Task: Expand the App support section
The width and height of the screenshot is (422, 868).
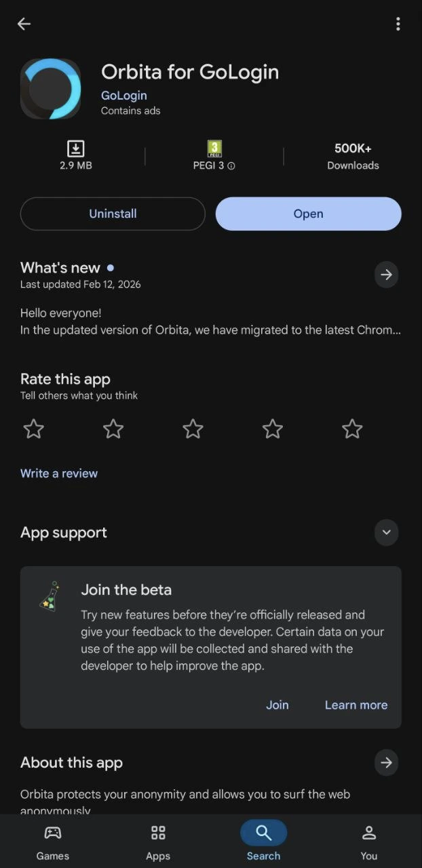Action: tap(386, 532)
